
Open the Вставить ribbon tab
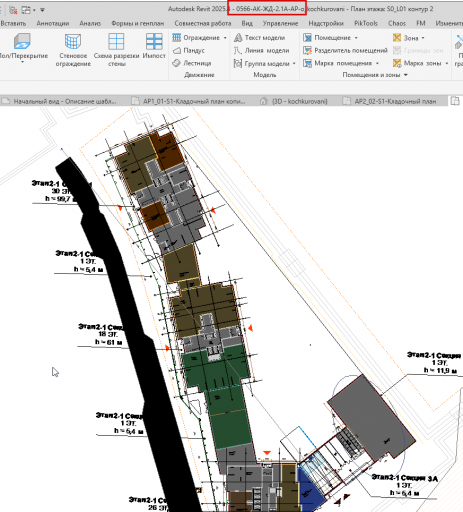click(x=13, y=23)
